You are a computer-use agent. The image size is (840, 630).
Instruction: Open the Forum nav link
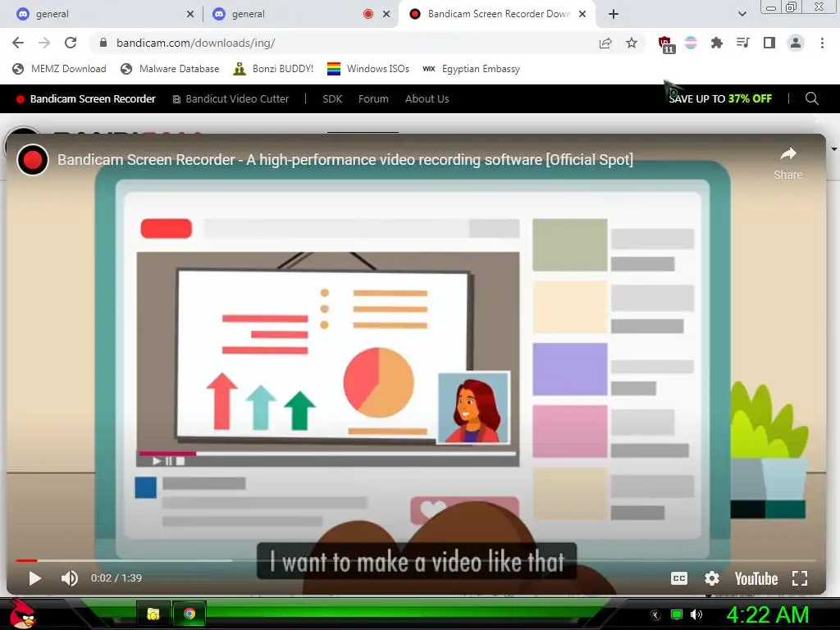pyautogui.click(x=373, y=98)
